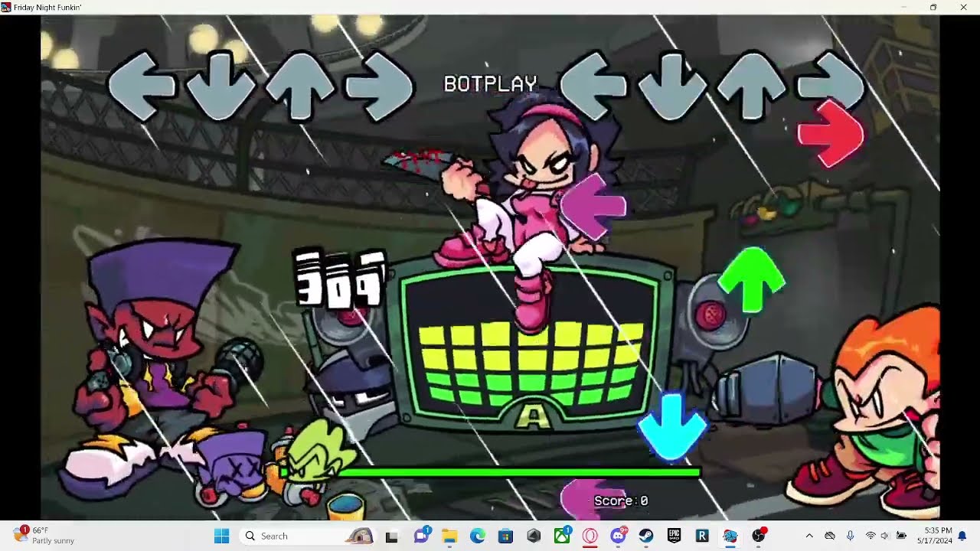Open the gray cube app in the taskbar
This screenshot has height=551, width=980.
534,536
